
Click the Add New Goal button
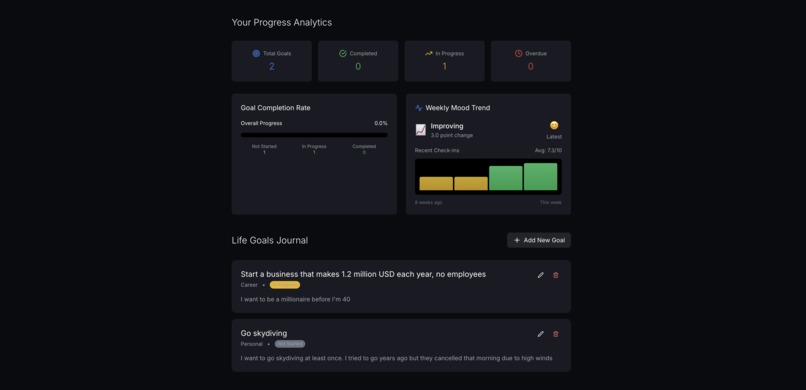coord(539,240)
